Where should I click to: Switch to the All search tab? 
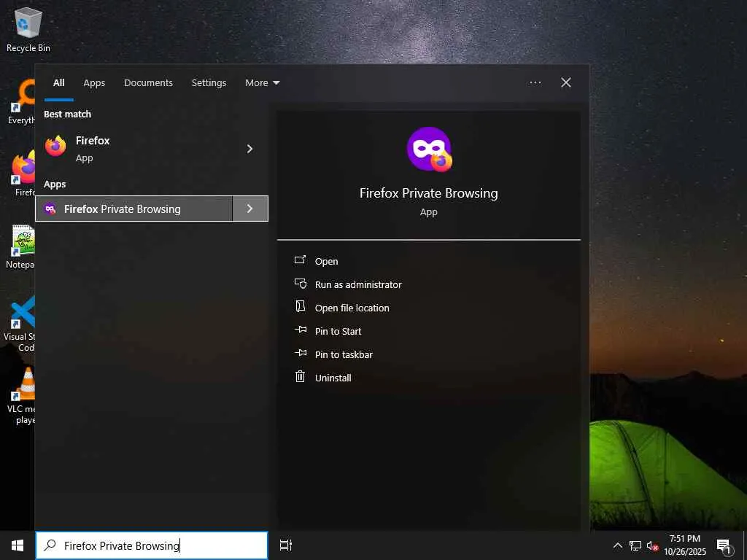click(x=58, y=83)
